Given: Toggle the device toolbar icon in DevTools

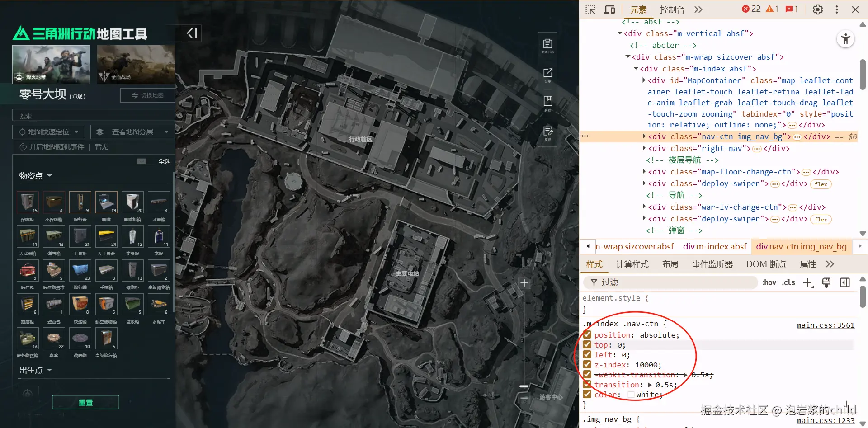Looking at the screenshot, I should tap(610, 9).
